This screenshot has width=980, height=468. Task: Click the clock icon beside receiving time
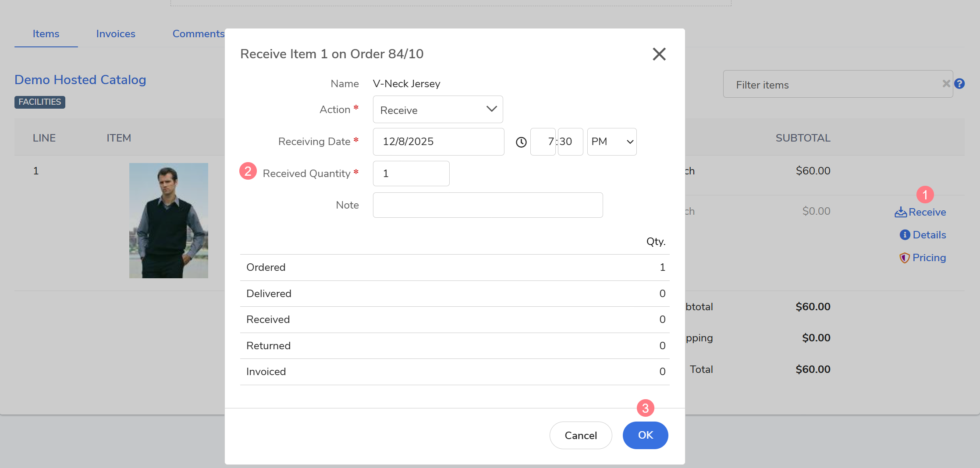pos(521,142)
